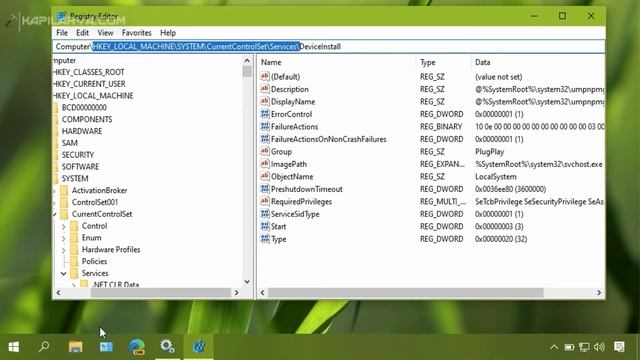Select the SECURITY key
Screen dimensions: 640x360
coord(78,155)
